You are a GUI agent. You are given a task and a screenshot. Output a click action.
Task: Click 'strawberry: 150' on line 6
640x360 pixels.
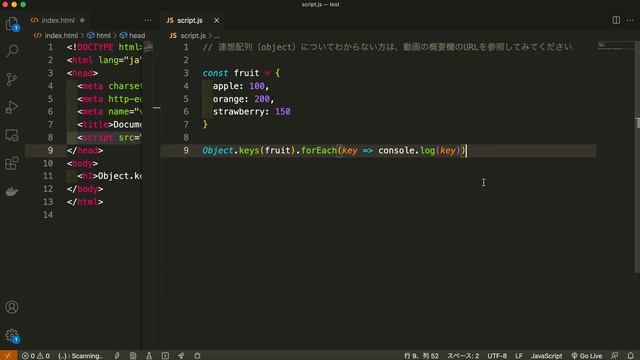251,111
